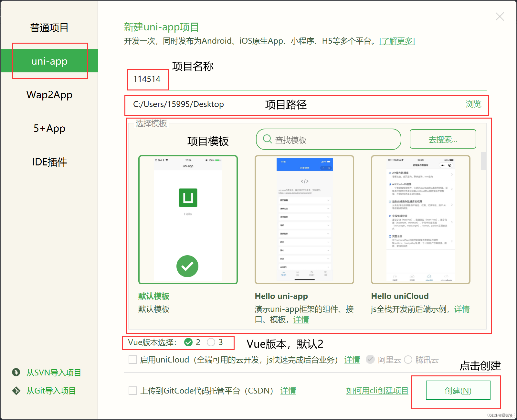
Task: Click the Git import icon
Action: click(16, 391)
